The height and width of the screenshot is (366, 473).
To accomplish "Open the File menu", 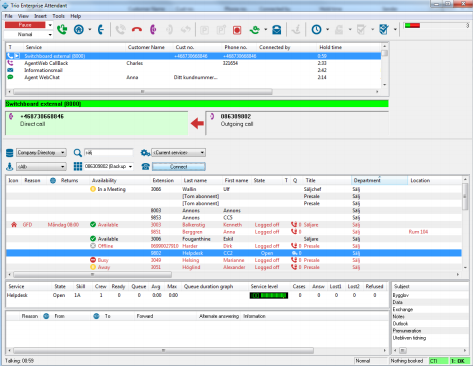I will tap(9, 16).
